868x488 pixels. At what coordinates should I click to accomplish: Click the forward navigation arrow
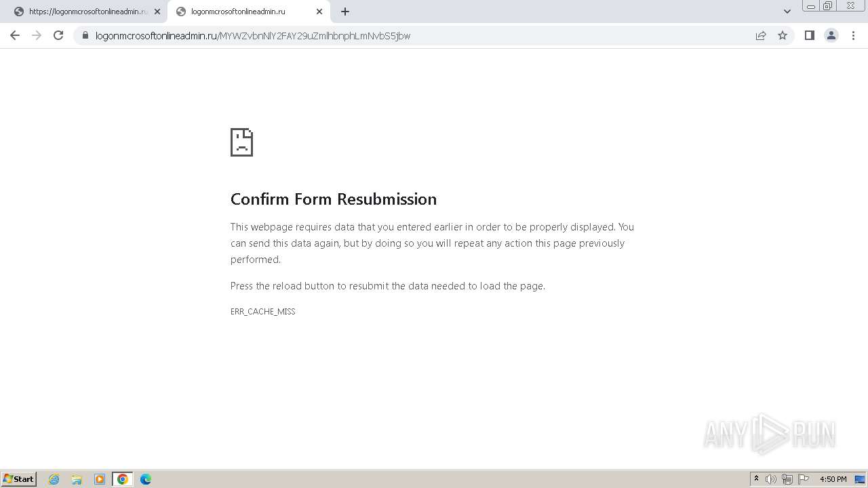[x=37, y=35]
